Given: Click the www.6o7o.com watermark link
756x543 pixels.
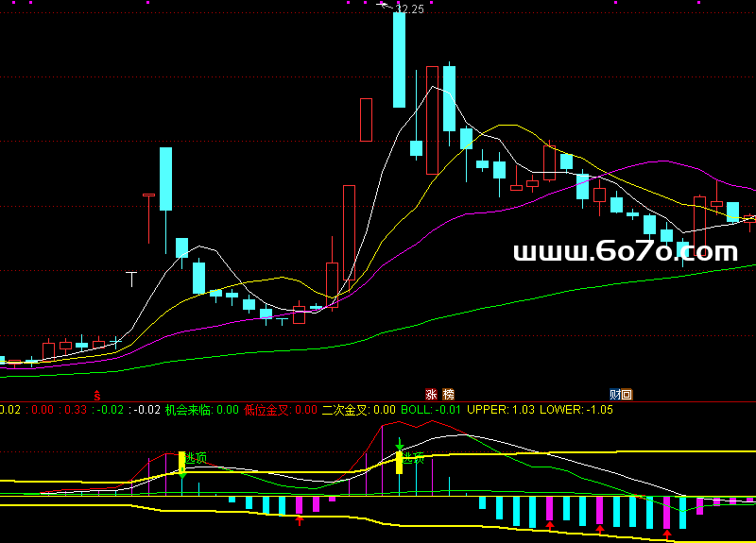Looking at the screenshot, I should (x=625, y=251).
